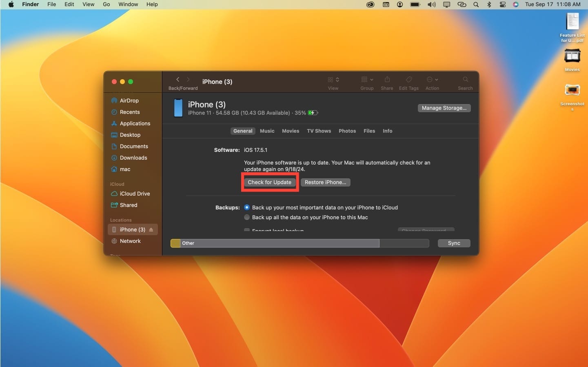Image resolution: width=588 pixels, height=367 pixels.
Task: Click the Search magnifier in Finder toolbar
Action: tap(465, 79)
